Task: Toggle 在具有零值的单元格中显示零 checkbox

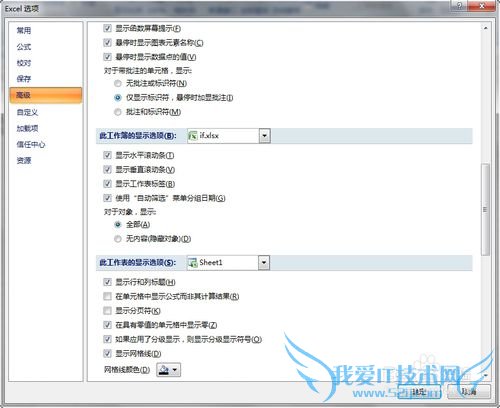Action: (107, 325)
